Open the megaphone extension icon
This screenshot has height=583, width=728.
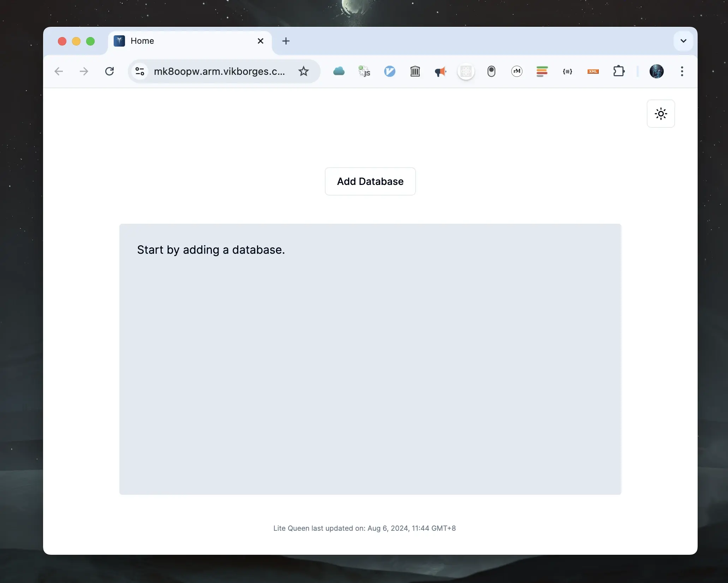440,72
